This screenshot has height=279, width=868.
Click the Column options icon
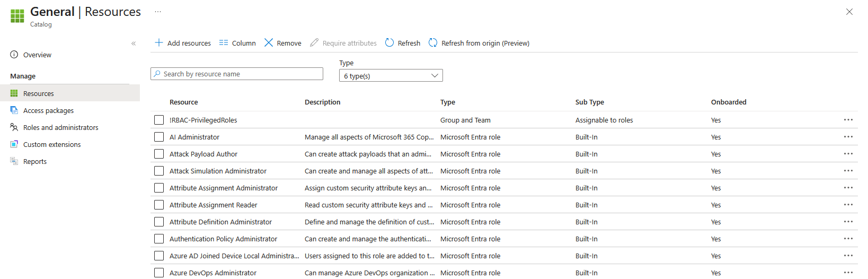(224, 42)
